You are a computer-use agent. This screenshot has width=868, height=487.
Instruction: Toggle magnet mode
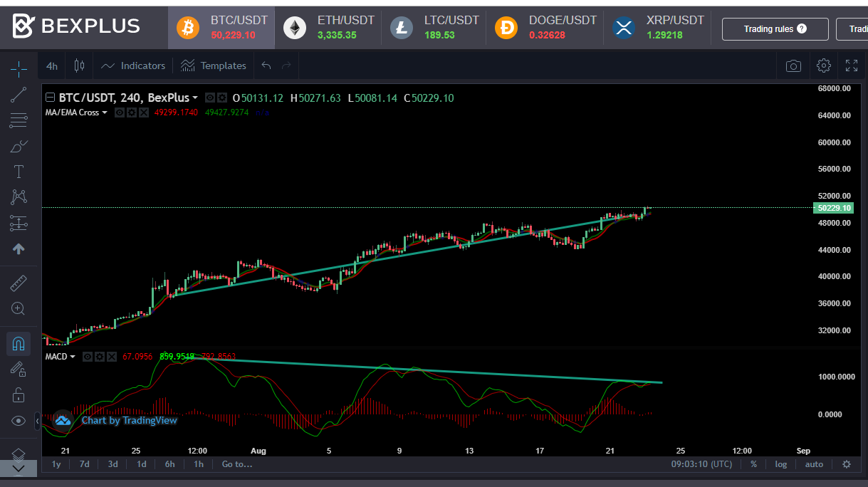coord(19,344)
